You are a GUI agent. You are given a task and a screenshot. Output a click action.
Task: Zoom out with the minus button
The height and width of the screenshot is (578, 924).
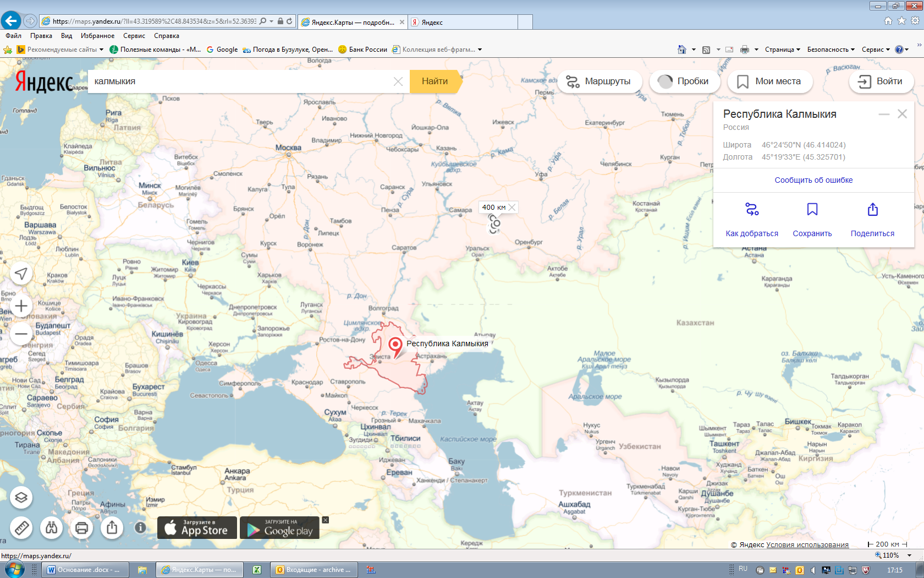coord(21,334)
